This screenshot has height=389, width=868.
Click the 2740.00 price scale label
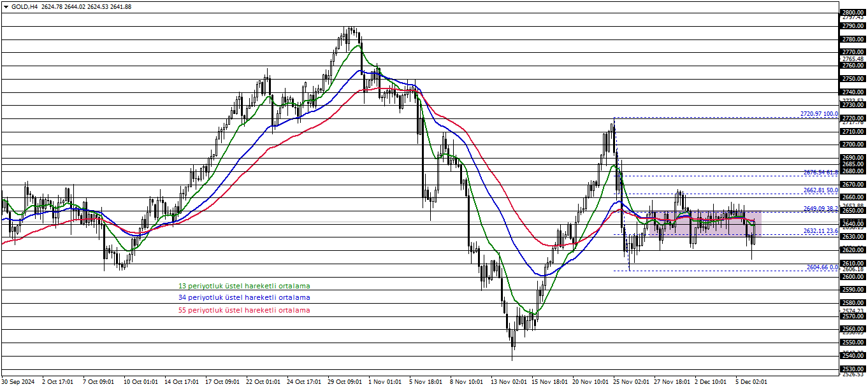click(853, 92)
